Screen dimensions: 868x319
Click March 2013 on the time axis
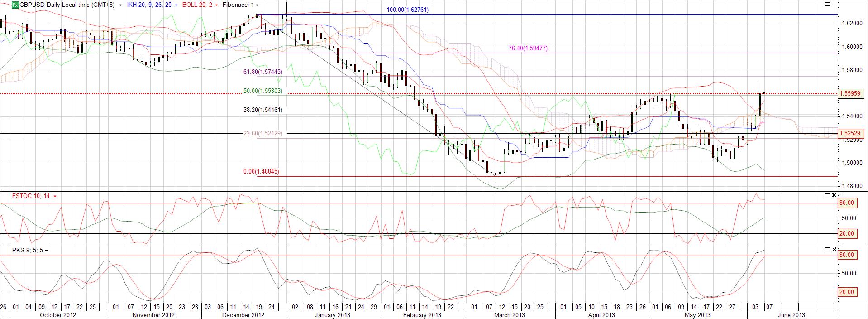coord(509,315)
